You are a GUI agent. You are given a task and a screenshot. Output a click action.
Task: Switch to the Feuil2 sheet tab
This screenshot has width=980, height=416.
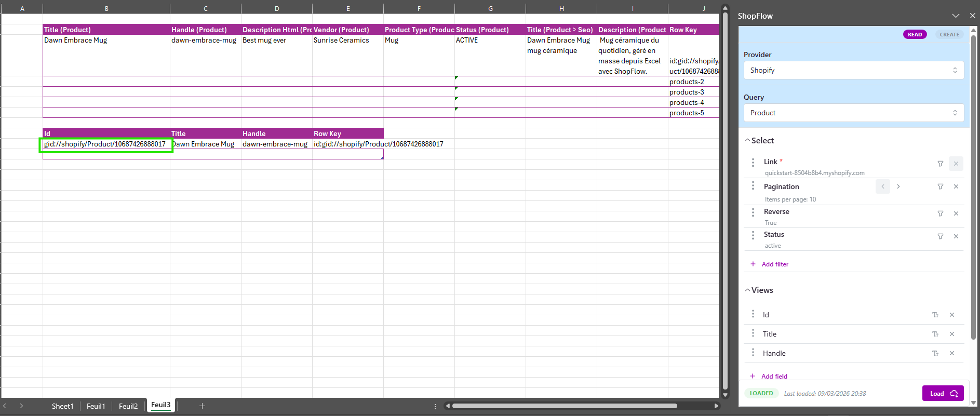coord(128,406)
